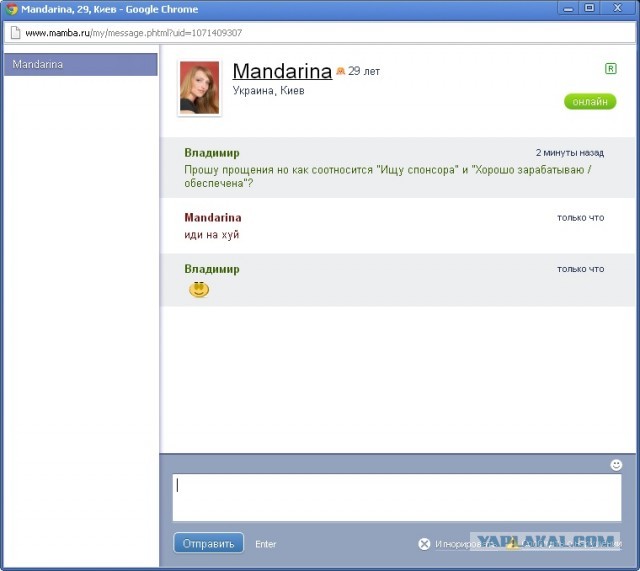
Task: Click the Enter send-shortcut label
Action: coord(266,544)
